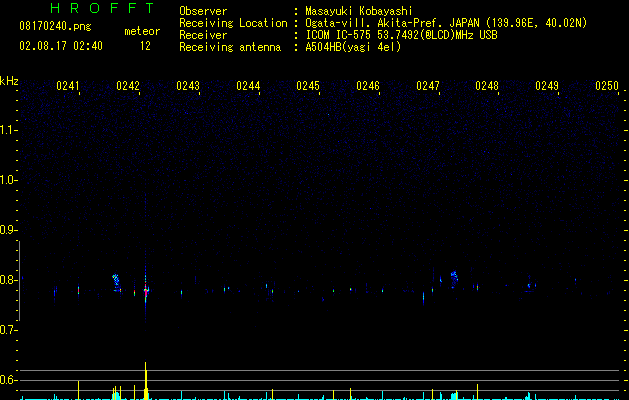Click time marker 0246
629x400 pixels.
click(368, 86)
